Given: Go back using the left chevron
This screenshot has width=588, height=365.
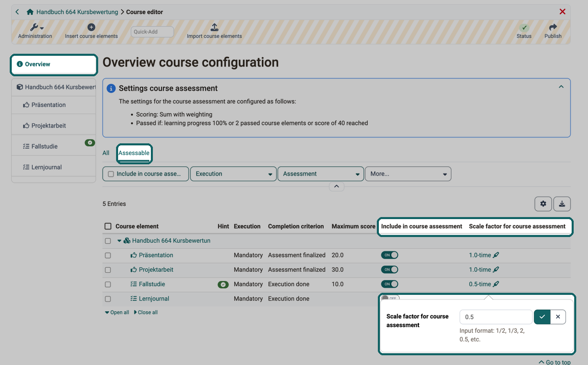Looking at the screenshot, I should 17,12.
